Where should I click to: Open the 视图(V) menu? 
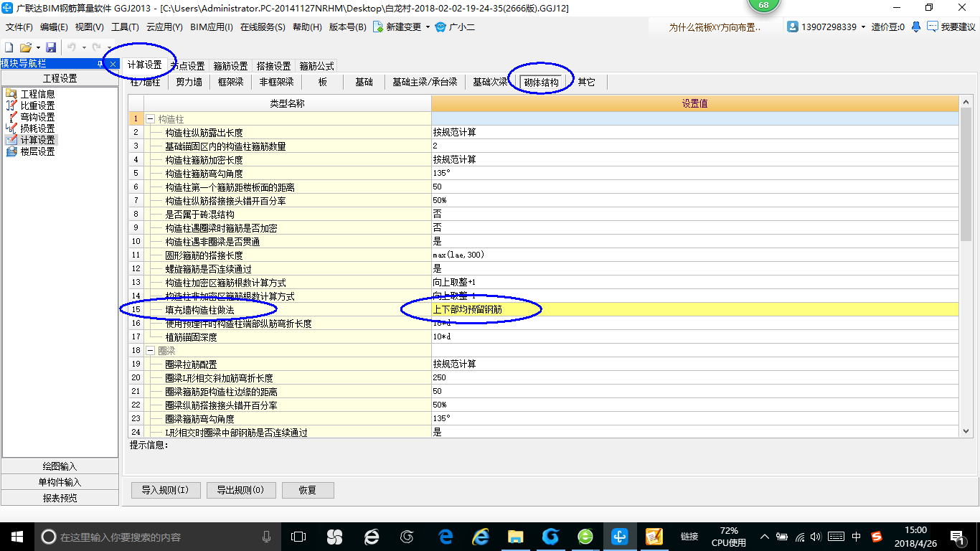[89, 27]
